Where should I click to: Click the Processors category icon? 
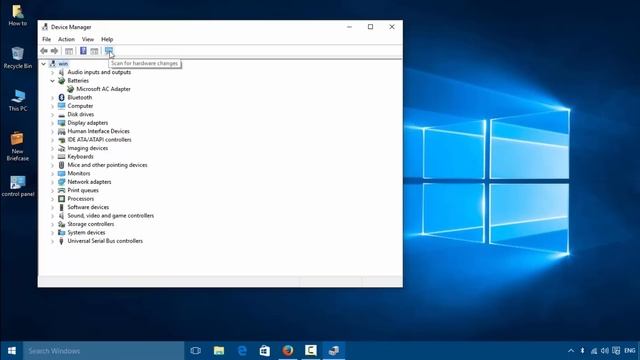point(62,199)
